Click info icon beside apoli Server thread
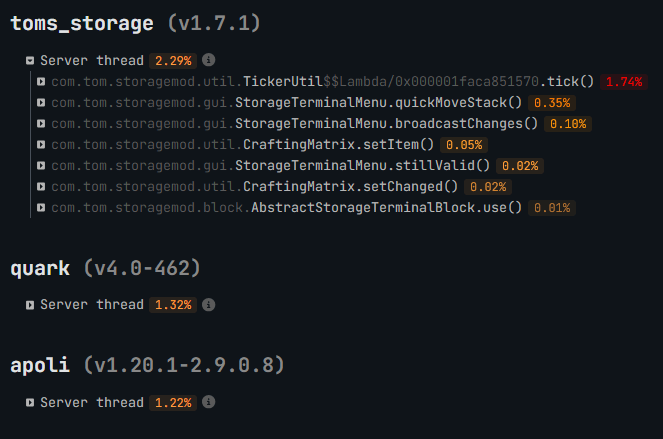The image size is (663, 439). [x=208, y=402]
